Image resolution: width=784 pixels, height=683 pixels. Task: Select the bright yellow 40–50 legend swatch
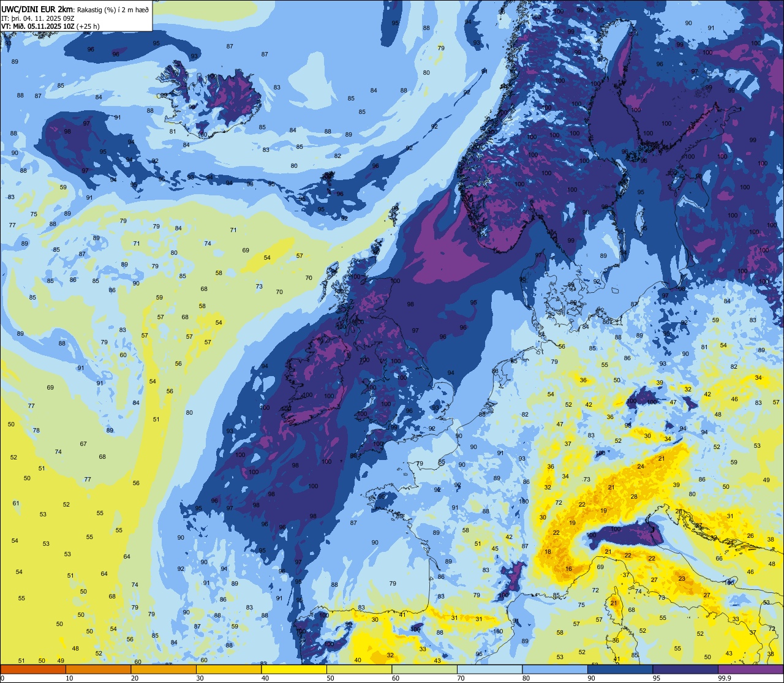(x=294, y=669)
